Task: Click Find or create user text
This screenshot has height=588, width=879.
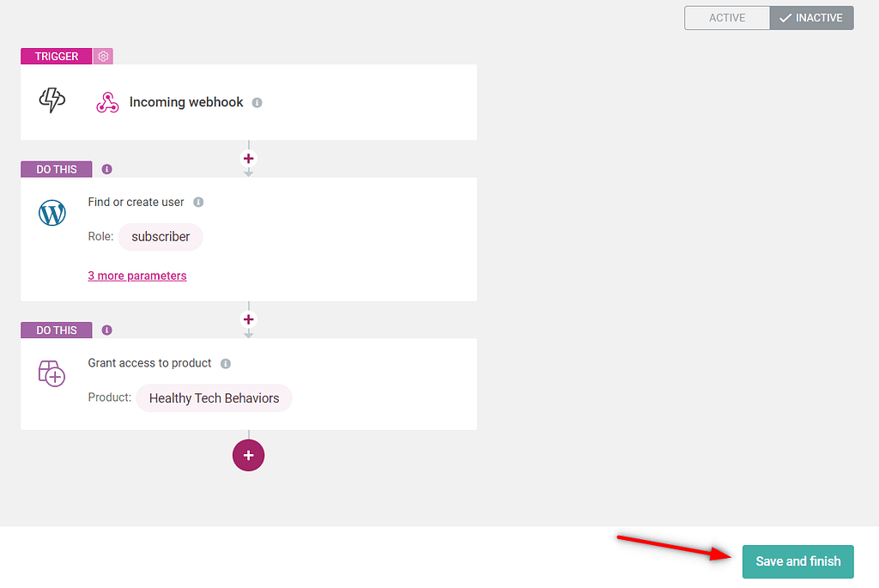Action: coord(136,203)
